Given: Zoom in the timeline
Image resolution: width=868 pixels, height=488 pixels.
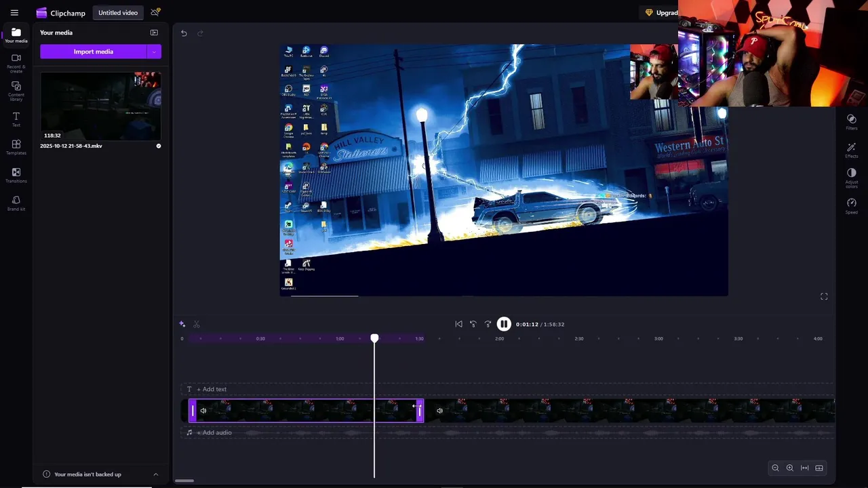Looking at the screenshot, I should pos(790,468).
